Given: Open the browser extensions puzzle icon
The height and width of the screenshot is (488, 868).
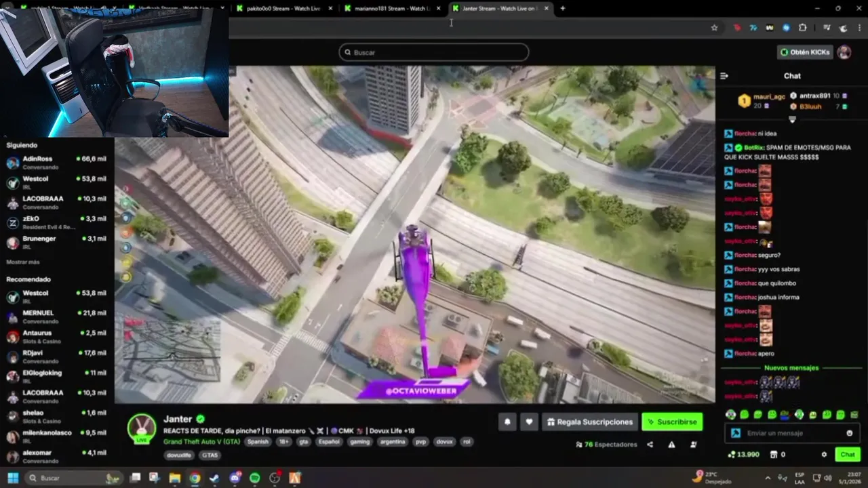Looking at the screenshot, I should tap(803, 28).
